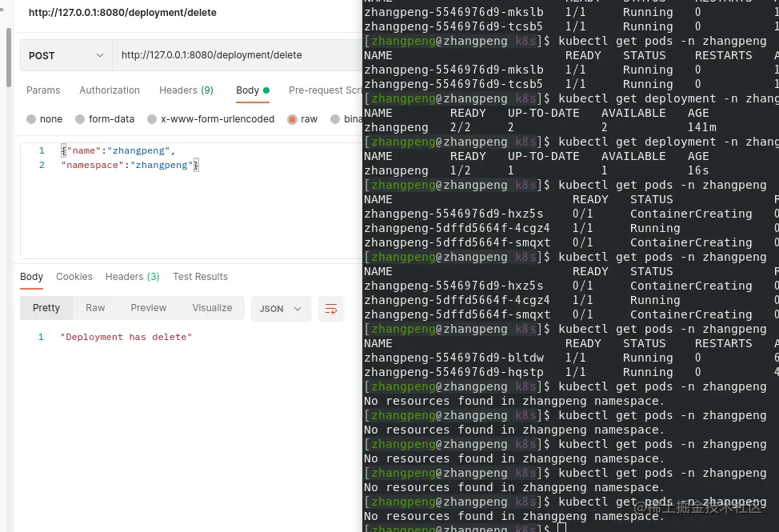
Task: Click pod zhangpeng-5546976d9-hqstp in terminal
Action: [x=454, y=372]
